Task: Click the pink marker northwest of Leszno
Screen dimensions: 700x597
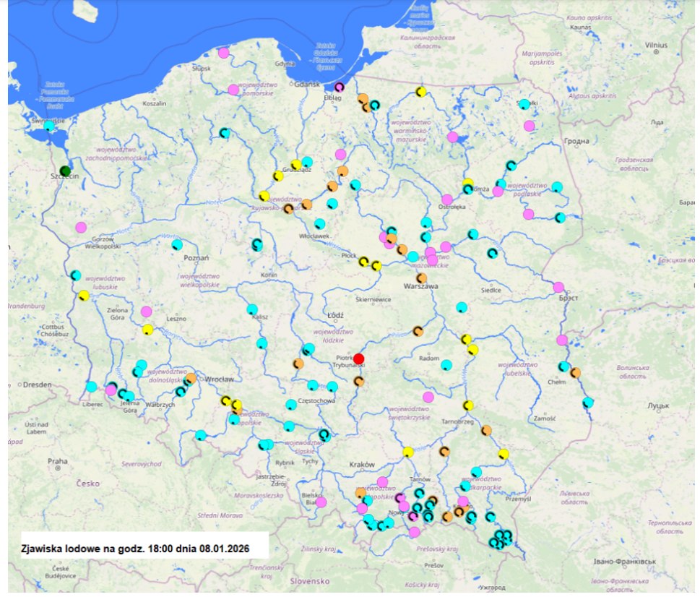Action: [147, 312]
